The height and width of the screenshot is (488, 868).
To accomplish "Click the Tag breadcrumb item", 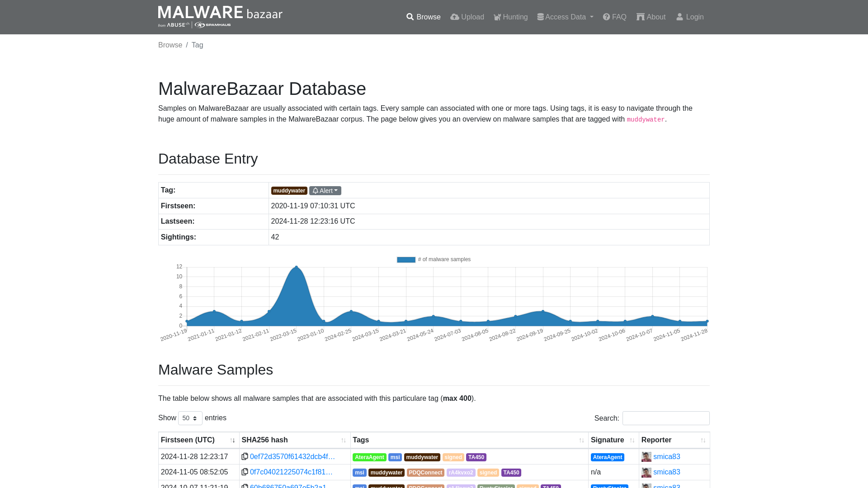I will click(197, 45).
